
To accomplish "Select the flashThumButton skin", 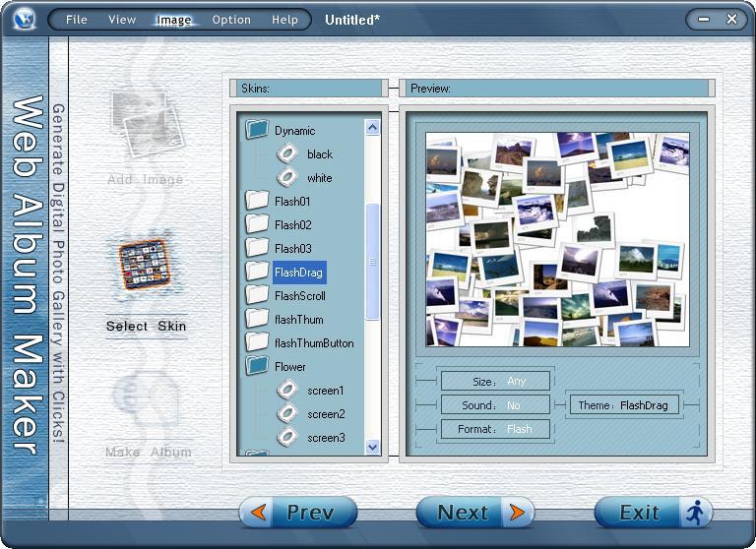I will coord(313,342).
